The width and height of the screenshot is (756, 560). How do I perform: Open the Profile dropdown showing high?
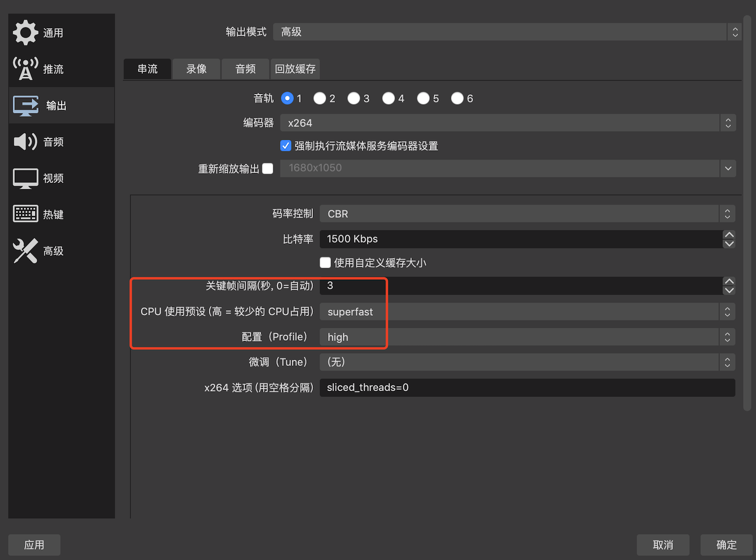[528, 337]
